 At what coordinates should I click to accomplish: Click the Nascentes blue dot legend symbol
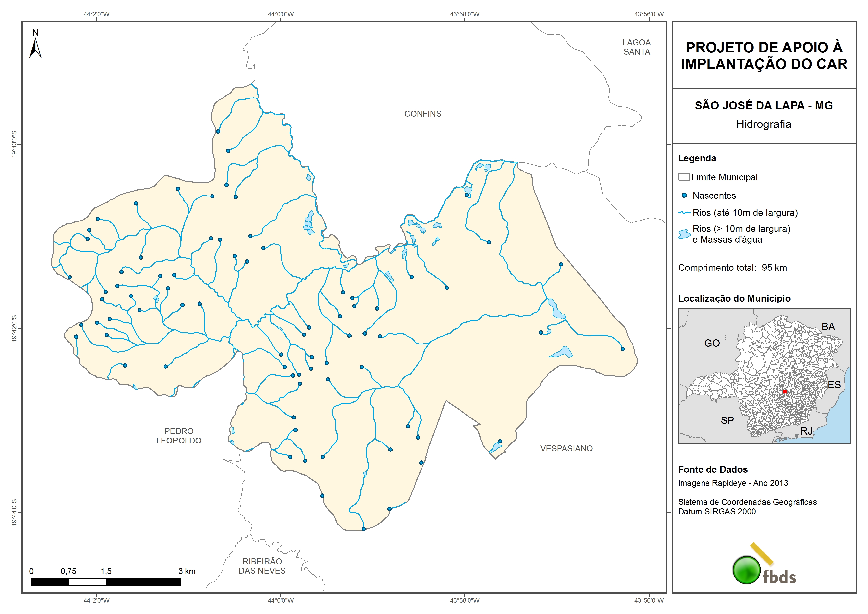click(684, 196)
